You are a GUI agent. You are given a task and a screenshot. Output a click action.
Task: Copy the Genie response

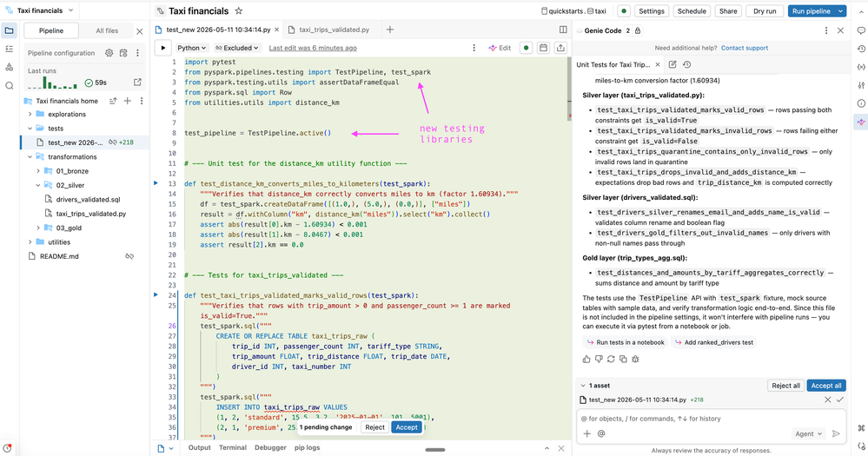pyautogui.click(x=623, y=360)
